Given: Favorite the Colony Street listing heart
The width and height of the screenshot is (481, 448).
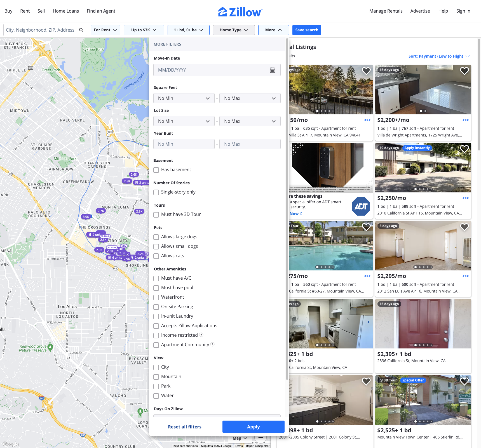Looking at the screenshot, I should [x=366, y=381].
